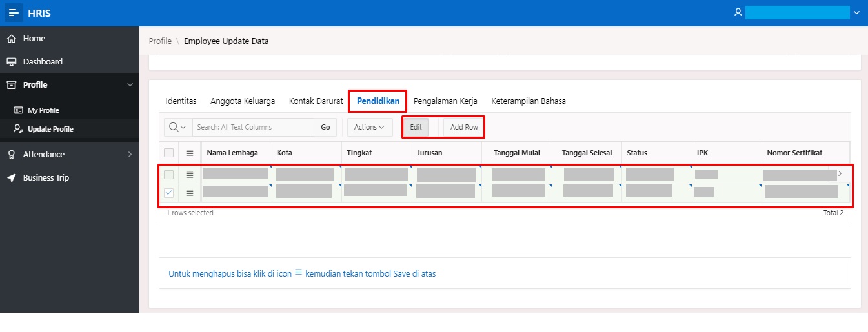Click the 'Total 2' row count text
The width and height of the screenshot is (868, 332).
point(833,213)
